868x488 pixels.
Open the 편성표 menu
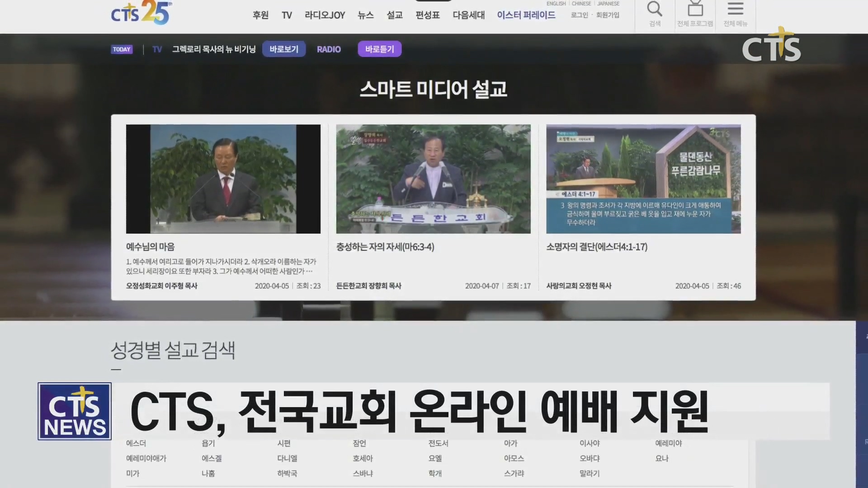coord(428,15)
